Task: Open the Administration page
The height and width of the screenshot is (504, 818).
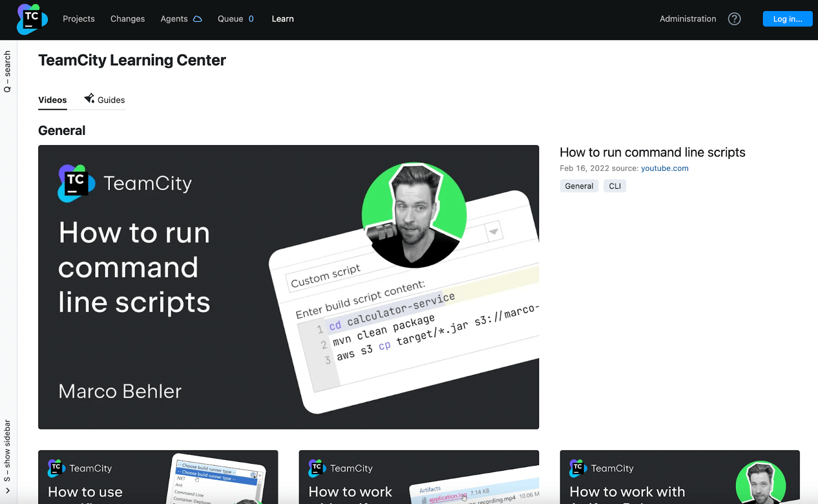Action: pos(688,19)
